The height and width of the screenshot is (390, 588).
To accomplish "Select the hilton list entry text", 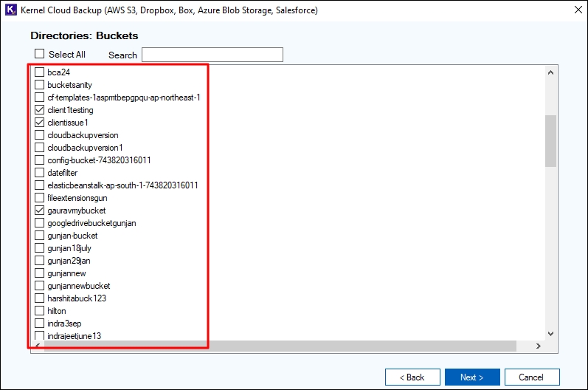I will point(57,311).
